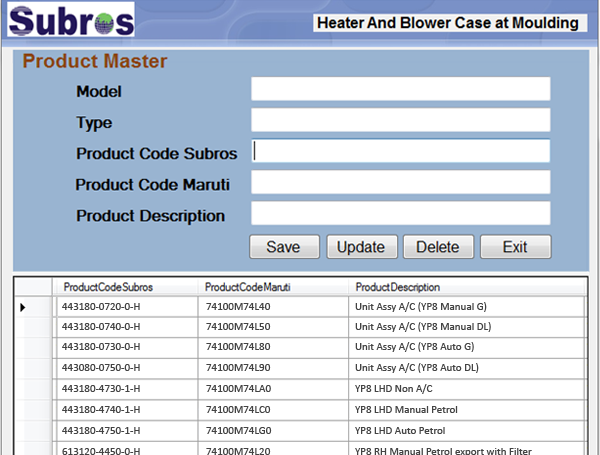The height and width of the screenshot is (455, 600).
Task: Select cell 74100M74LG0
Action: (x=273, y=431)
